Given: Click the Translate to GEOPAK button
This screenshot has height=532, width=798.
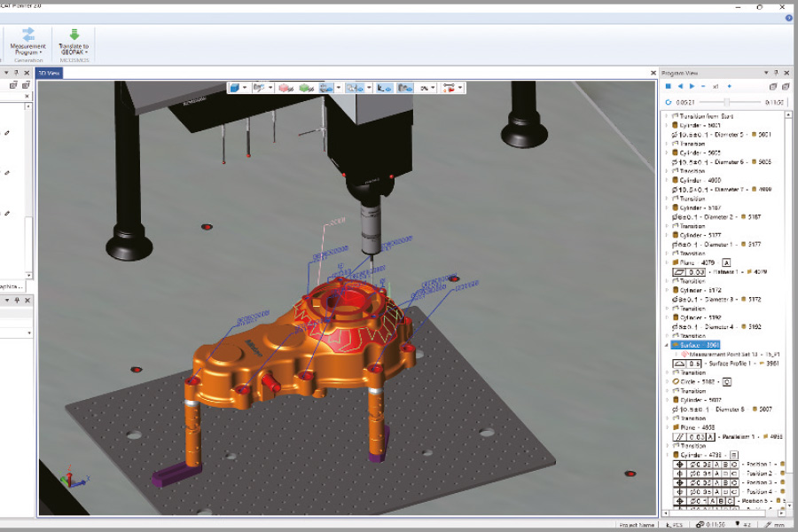Looking at the screenshot, I should tap(74, 41).
